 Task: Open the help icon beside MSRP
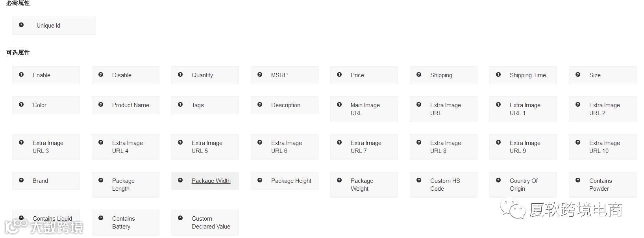tap(260, 74)
